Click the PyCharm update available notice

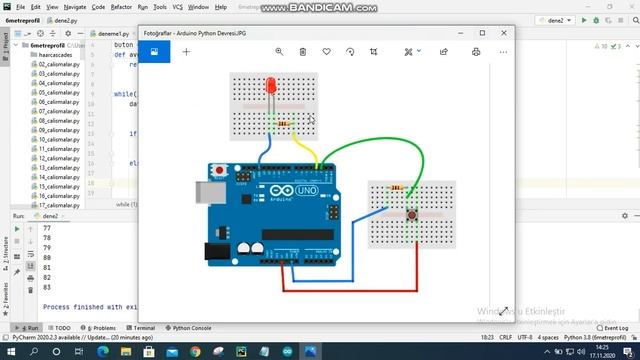click(82, 338)
